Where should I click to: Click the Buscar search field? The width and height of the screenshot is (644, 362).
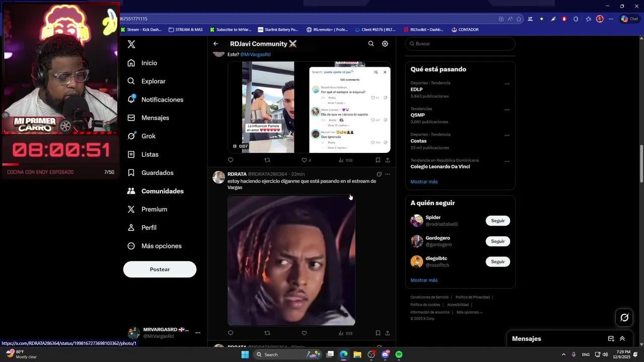point(460,44)
